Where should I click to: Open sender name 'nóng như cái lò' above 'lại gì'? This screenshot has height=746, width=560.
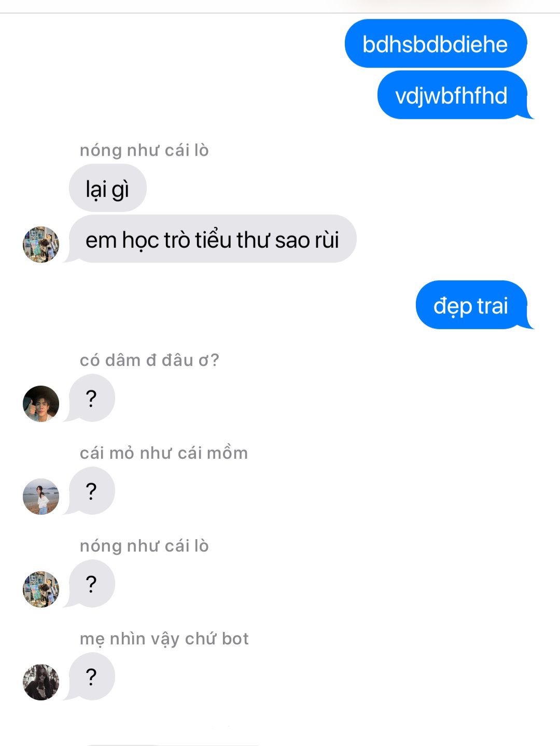pos(144,150)
